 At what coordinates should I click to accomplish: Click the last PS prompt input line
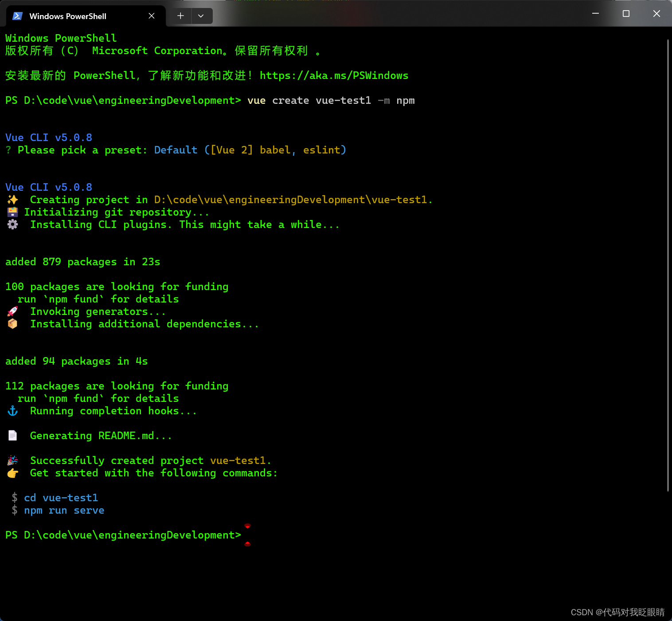pos(123,535)
